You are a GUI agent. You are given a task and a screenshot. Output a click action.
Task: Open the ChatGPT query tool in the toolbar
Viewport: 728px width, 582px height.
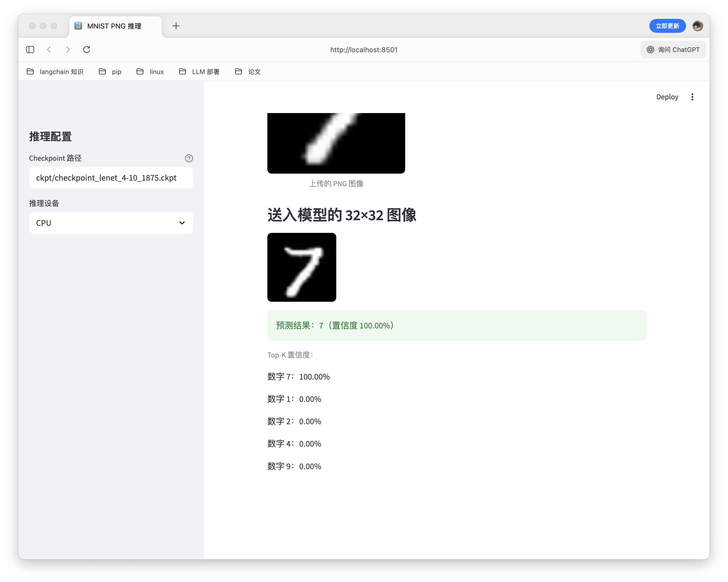pyautogui.click(x=673, y=49)
